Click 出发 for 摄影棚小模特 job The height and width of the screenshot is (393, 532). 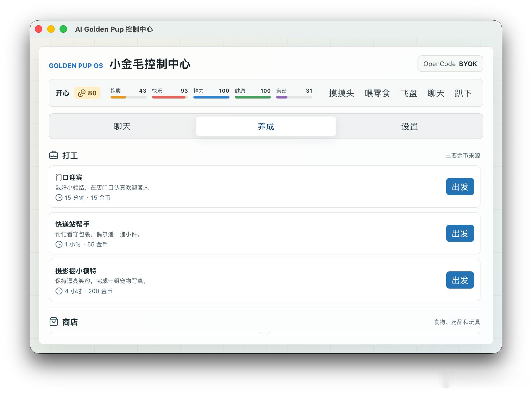(460, 280)
